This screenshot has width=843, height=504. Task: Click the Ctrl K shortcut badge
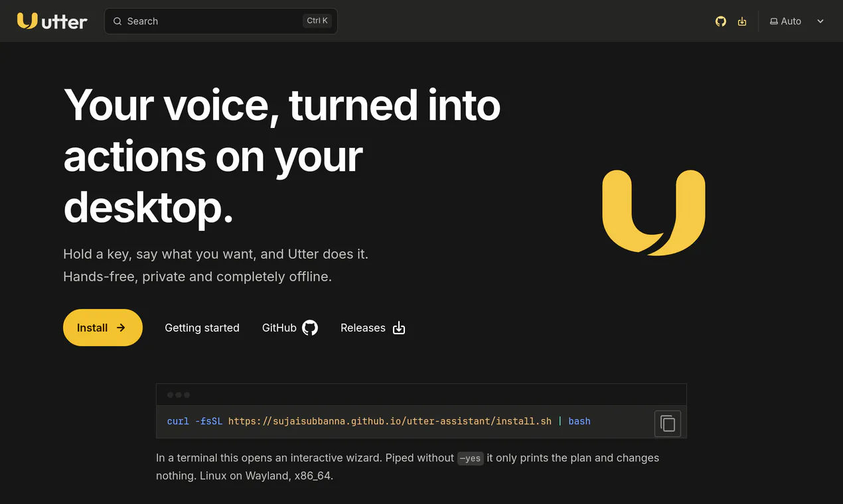click(x=317, y=21)
